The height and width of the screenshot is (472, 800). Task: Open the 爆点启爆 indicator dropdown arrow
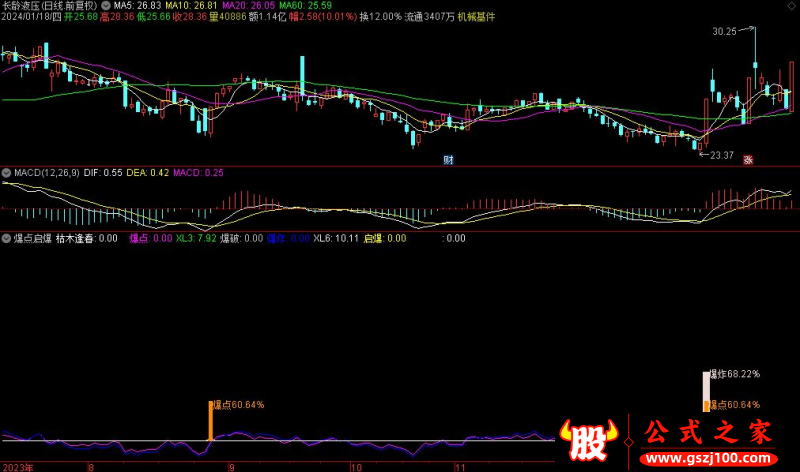click(x=7, y=239)
